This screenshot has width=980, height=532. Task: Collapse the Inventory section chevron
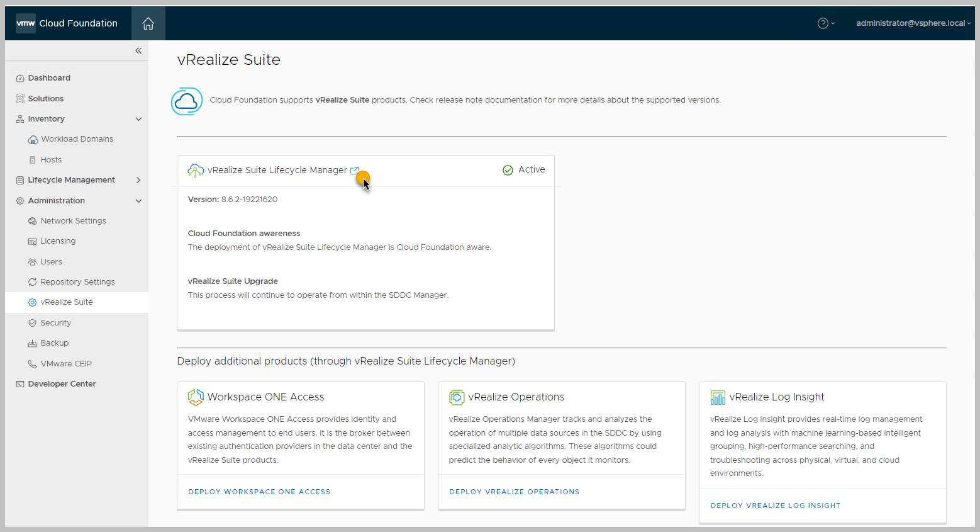138,119
